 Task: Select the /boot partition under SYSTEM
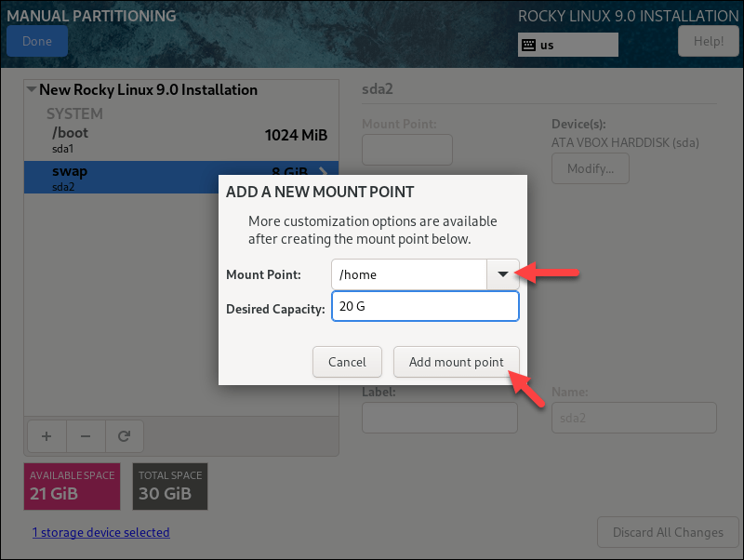click(139, 140)
